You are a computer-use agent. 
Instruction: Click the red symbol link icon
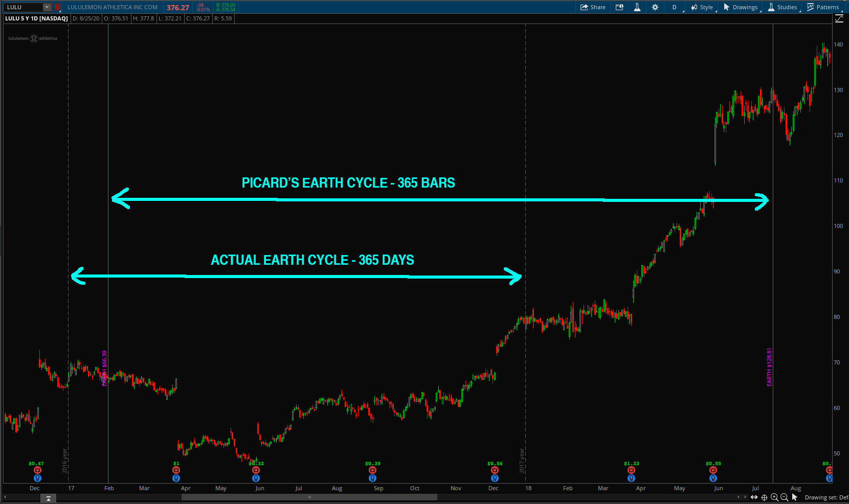coord(57,7)
